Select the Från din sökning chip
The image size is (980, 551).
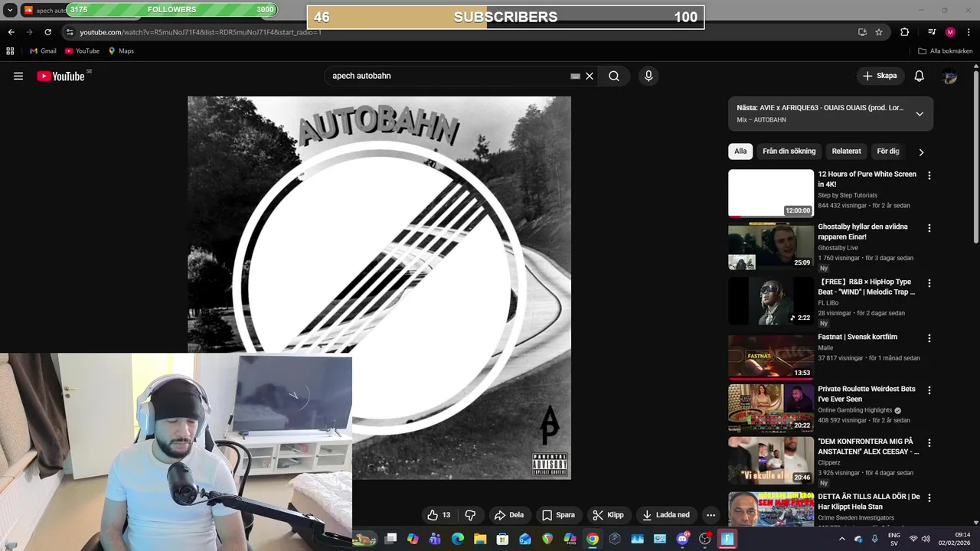point(789,152)
